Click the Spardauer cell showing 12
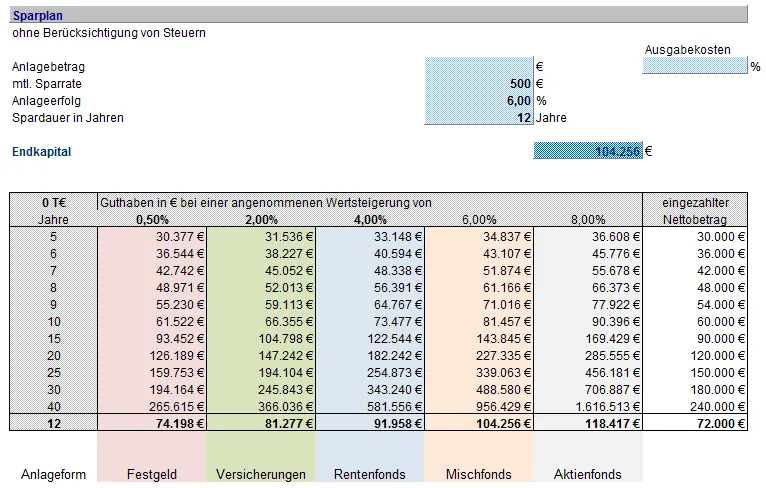 click(479, 118)
